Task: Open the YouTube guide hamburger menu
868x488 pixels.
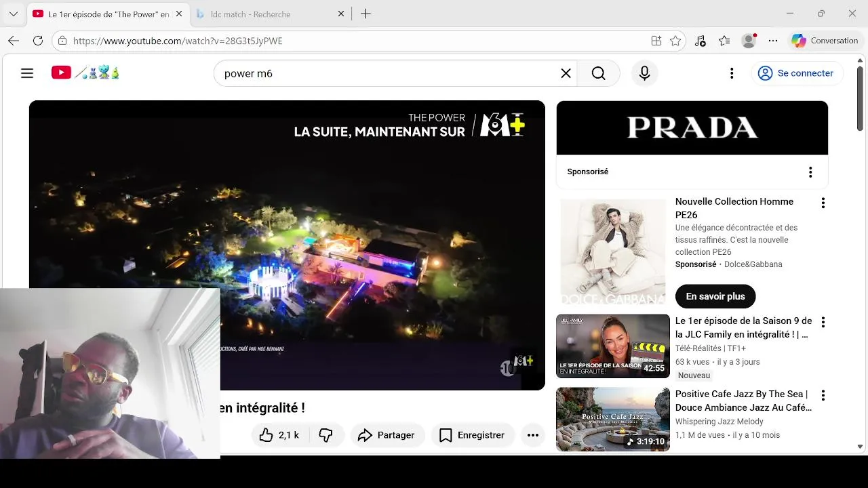Action: coord(27,73)
